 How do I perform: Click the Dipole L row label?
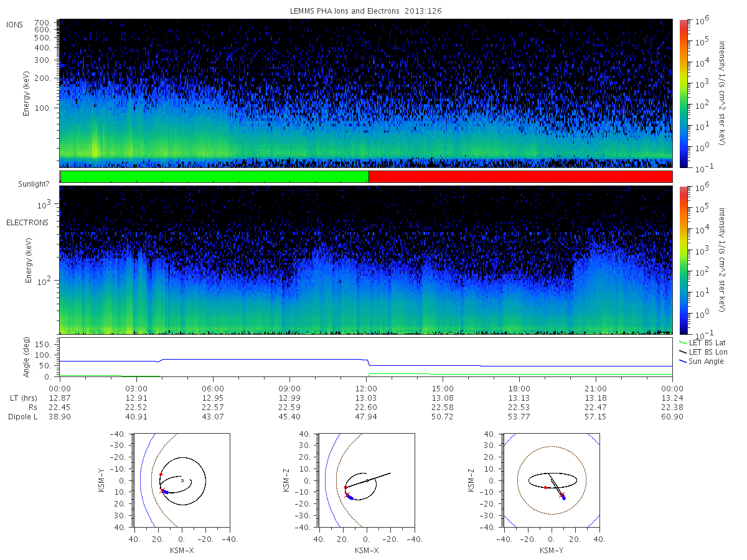click(22, 416)
